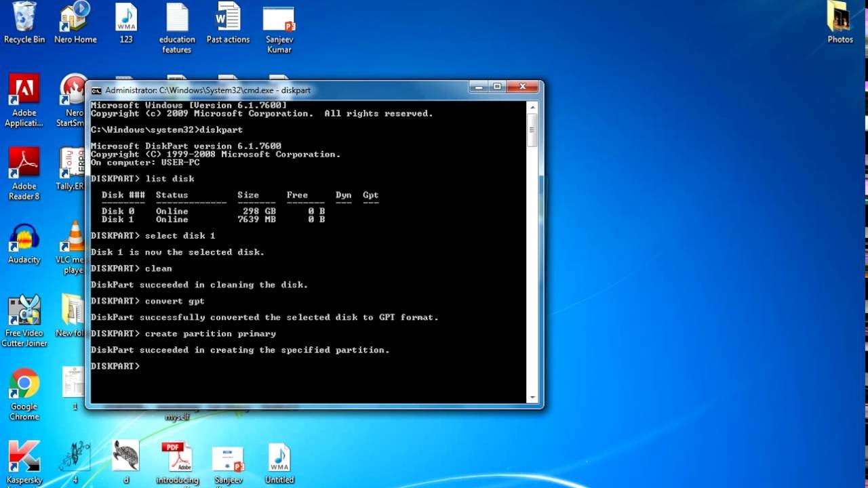Select the turtle image file named d
Image resolution: width=868 pixels, height=488 pixels.
[x=126, y=464]
